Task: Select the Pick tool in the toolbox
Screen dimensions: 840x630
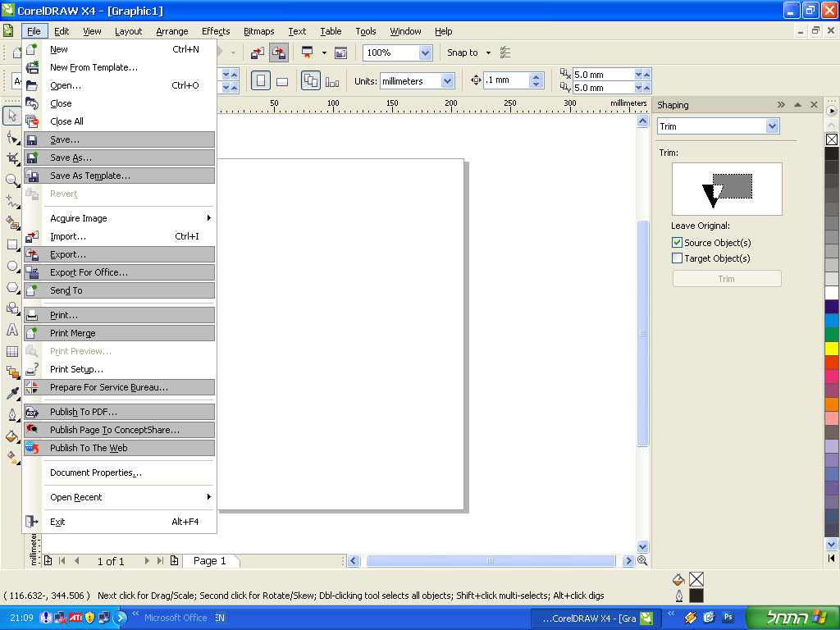Action: pos(12,116)
